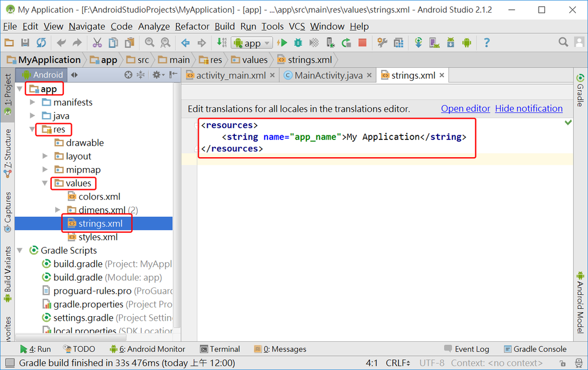Screen dimensions: 588x370
Task: Click the Forward navigation arrow
Action: click(x=202, y=42)
